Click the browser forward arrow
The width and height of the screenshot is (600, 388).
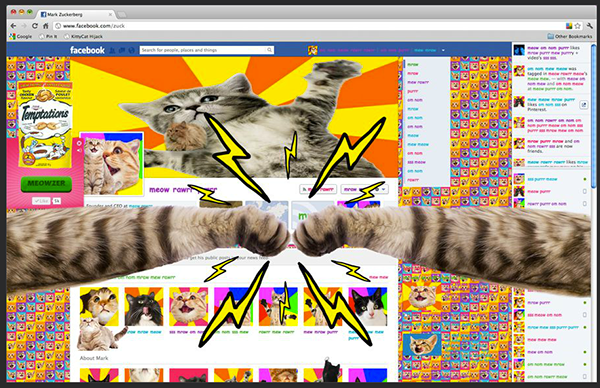pos(24,26)
